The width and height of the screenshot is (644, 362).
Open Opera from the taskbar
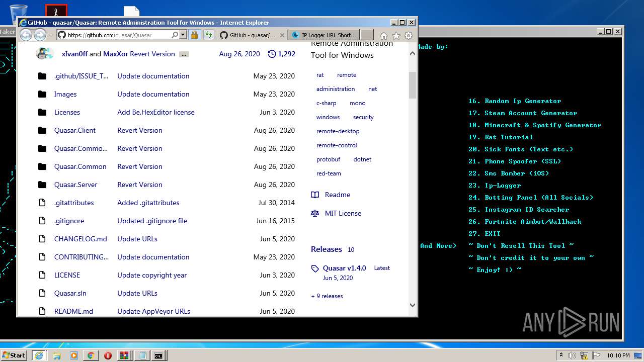[108, 355]
